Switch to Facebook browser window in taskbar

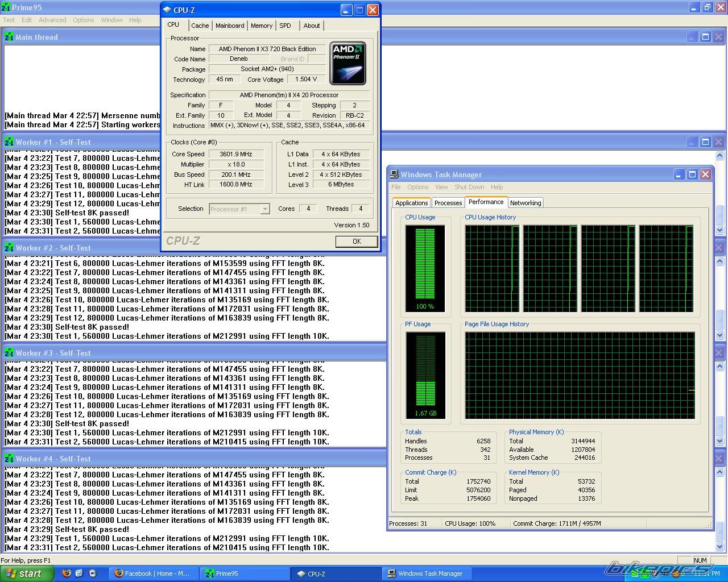(x=154, y=573)
